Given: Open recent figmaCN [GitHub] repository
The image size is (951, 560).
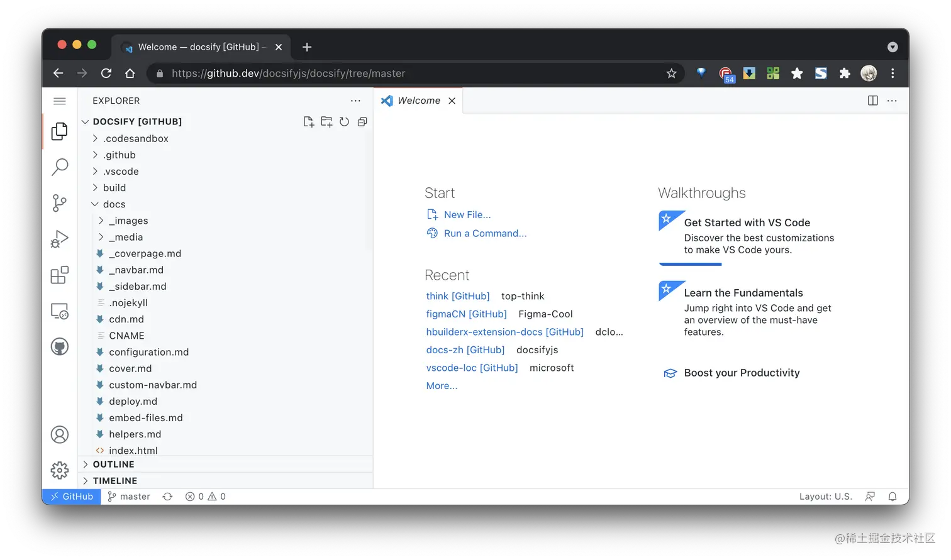Looking at the screenshot, I should coord(466,314).
